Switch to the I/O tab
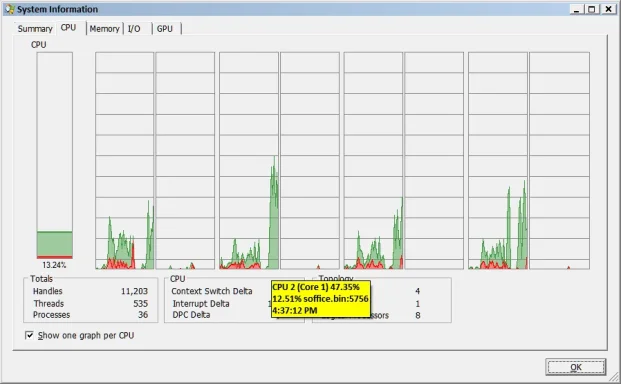Screen dimensions: 621x384 click(134, 29)
